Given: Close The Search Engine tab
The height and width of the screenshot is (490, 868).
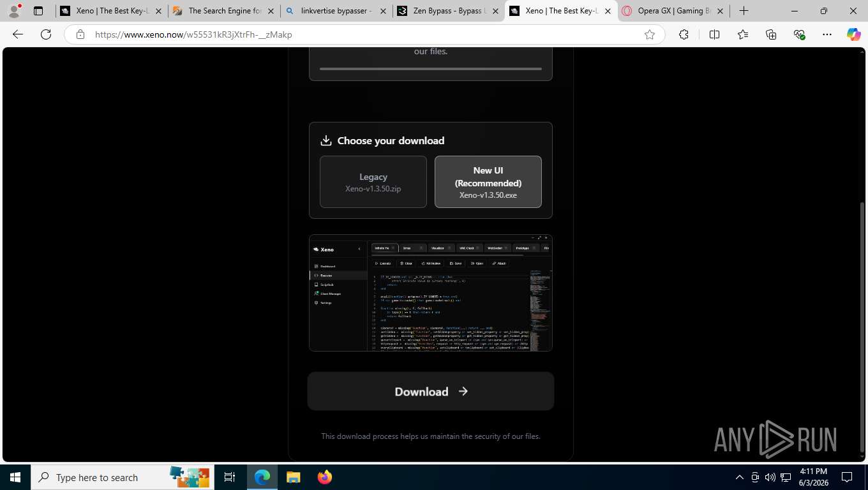Looking at the screenshot, I should click(271, 11).
